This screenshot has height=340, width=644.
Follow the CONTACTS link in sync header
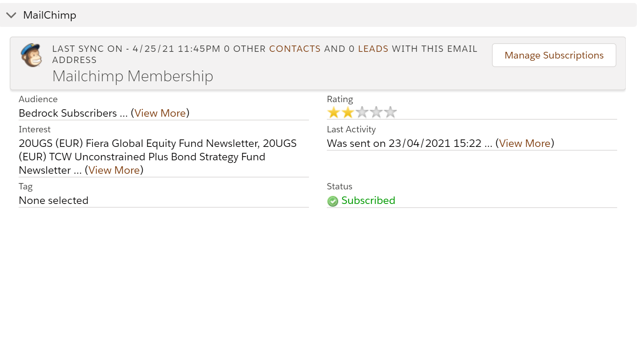[295, 49]
